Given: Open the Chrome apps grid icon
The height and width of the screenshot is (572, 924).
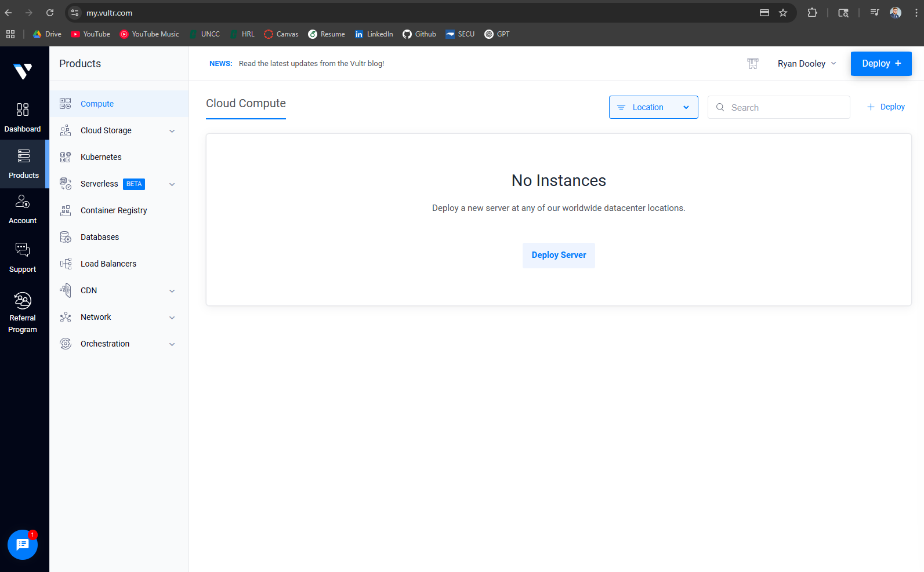Looking at the screenshot, I should (10, 34).
